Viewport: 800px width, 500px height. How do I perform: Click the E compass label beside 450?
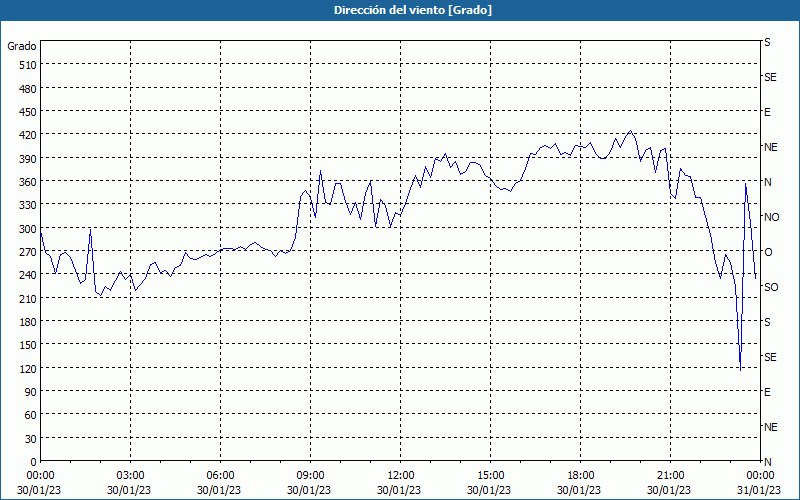767,112
